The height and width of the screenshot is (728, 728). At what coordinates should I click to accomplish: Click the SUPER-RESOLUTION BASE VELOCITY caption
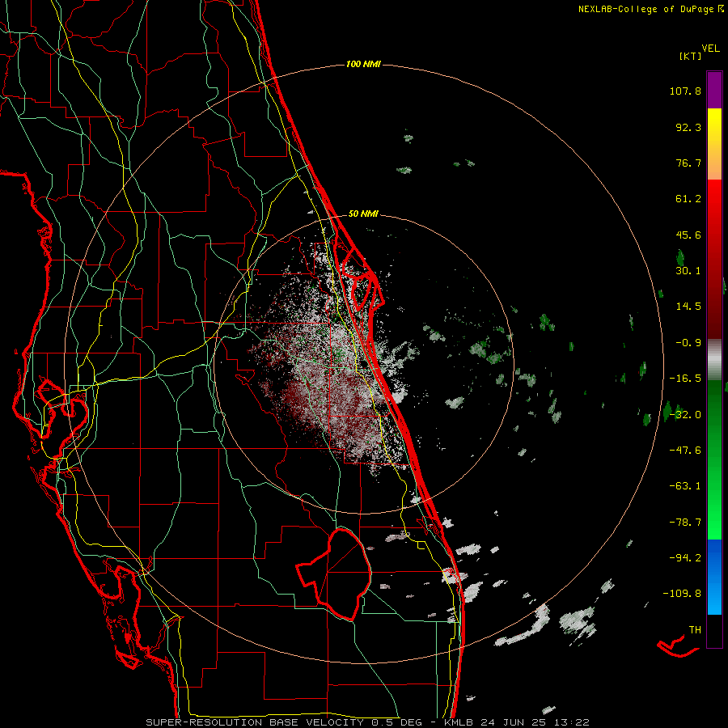pyautogui.click(x=255, y=722)
